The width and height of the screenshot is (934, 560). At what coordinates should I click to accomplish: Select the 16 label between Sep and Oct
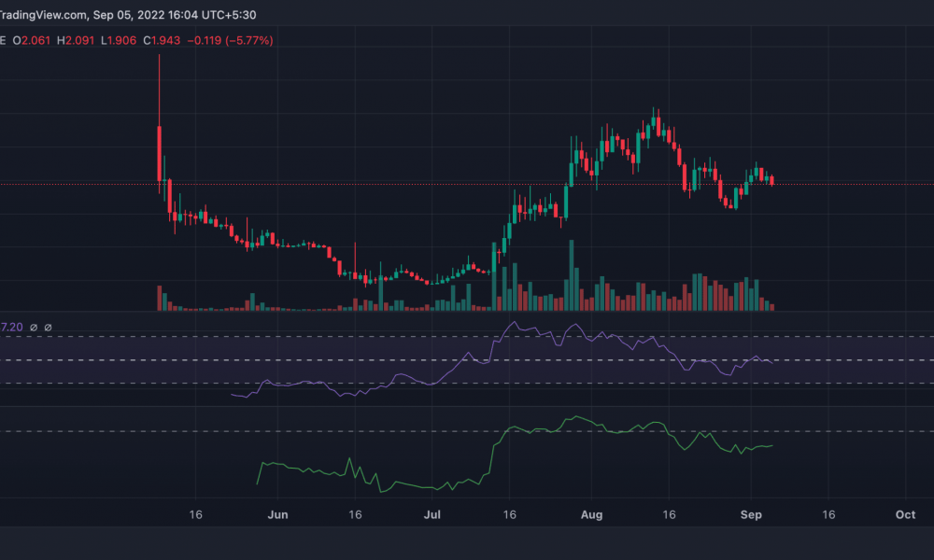point(828,515)
